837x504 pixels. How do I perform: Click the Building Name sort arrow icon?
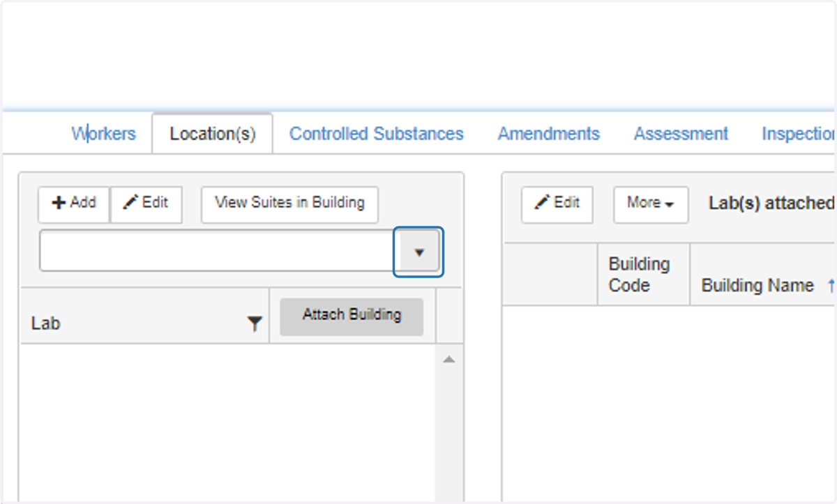[x=831, y=286]
